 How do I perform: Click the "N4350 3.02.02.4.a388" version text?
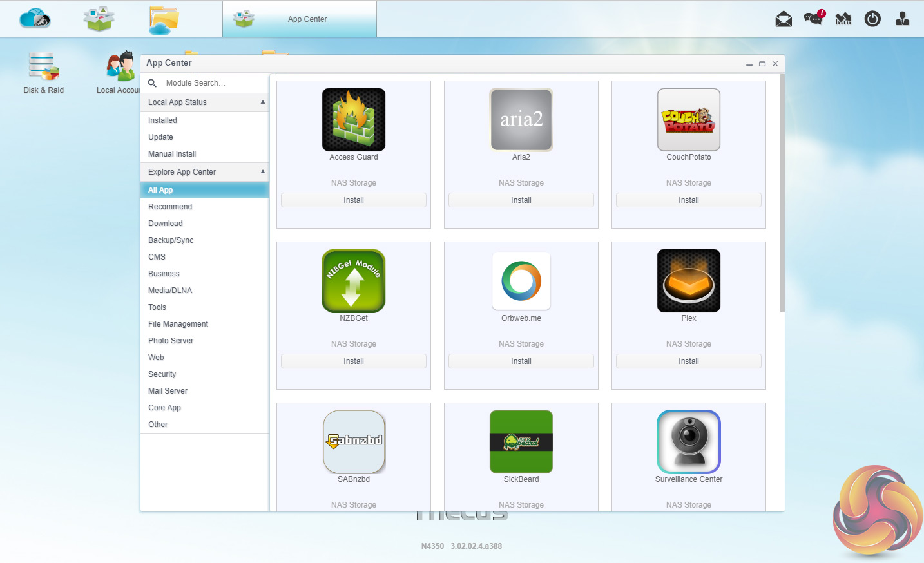click(461, 546)
